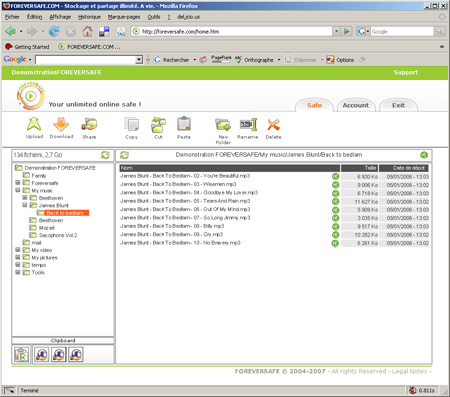Screen dimensions: 450x397
Task: Click Getting Started bookmark
Action: tap(28, 47)
